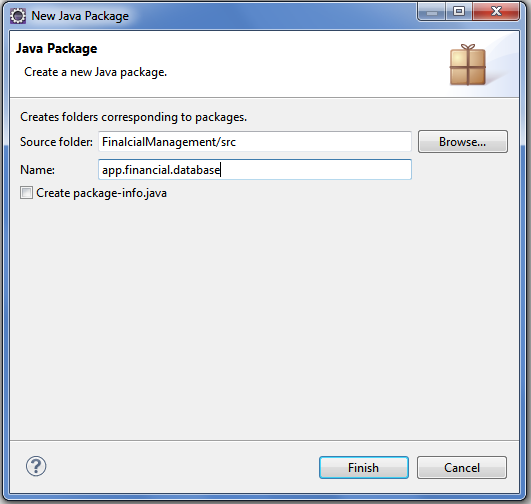531x504 pixels.
Task: Click the Browse... button for source folder
Action: tap(463, 142)
